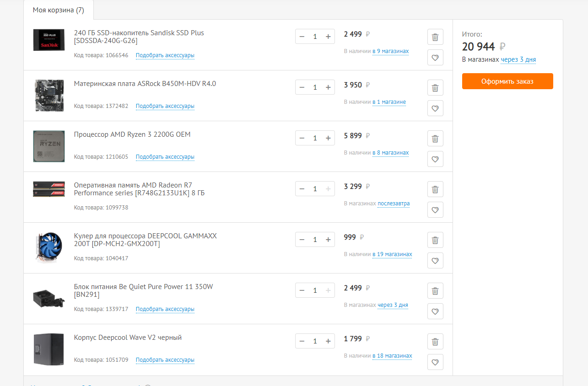Image resolution: width=588 pixels, height=386 pixels.
Task: Add AMD Radeon R7 memory to wishlist
Action: (x=435, y=210)
